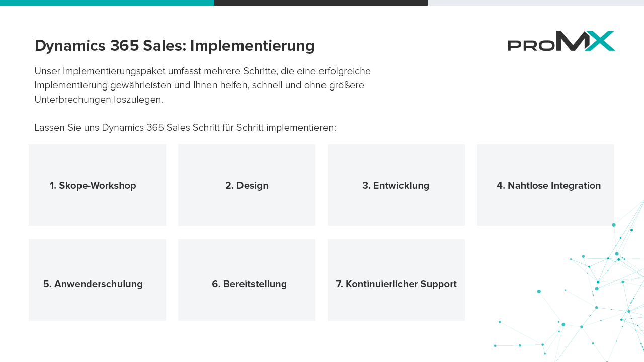
Task: Select the "2. Design" step tile
Action: coord(247,185)
